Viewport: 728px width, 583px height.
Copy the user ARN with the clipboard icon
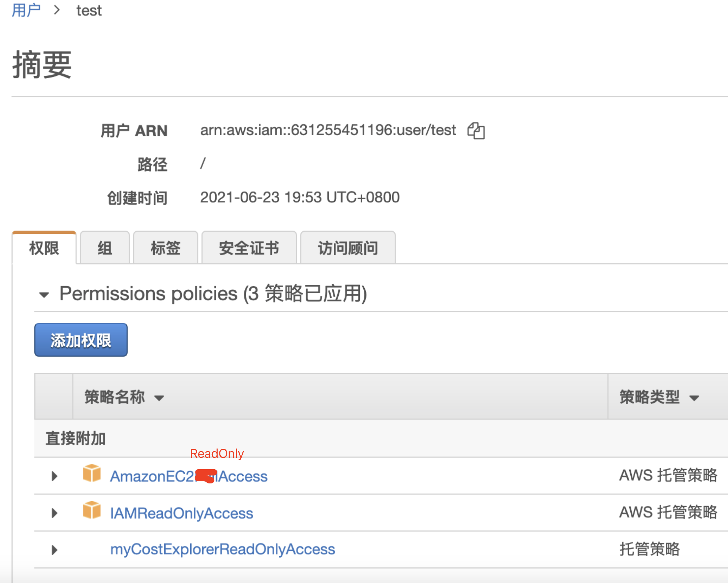click(476, 131)
